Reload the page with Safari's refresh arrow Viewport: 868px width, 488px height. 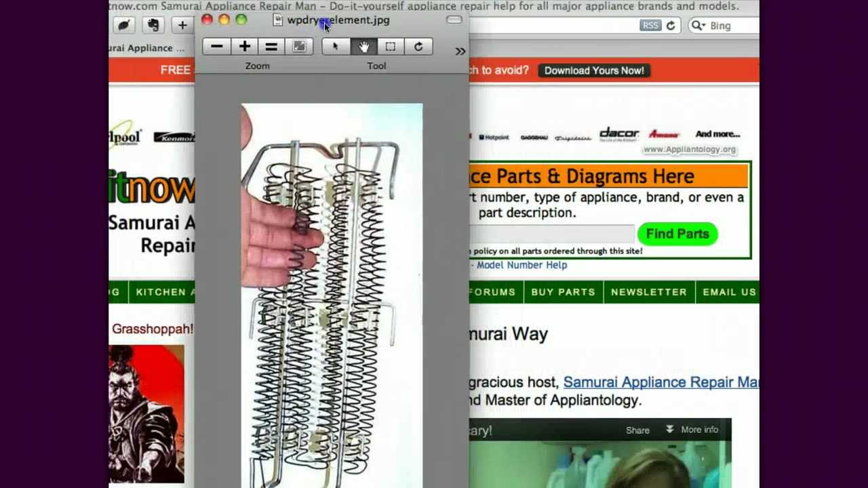click(x=671, y=26)
